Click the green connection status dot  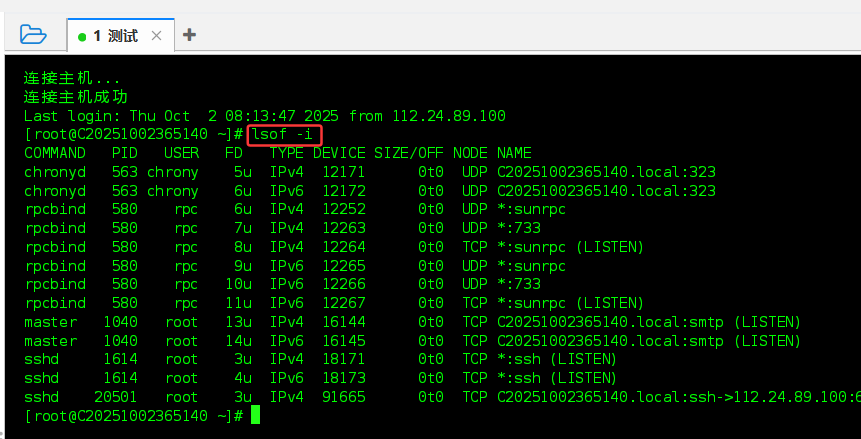point(82,37)
